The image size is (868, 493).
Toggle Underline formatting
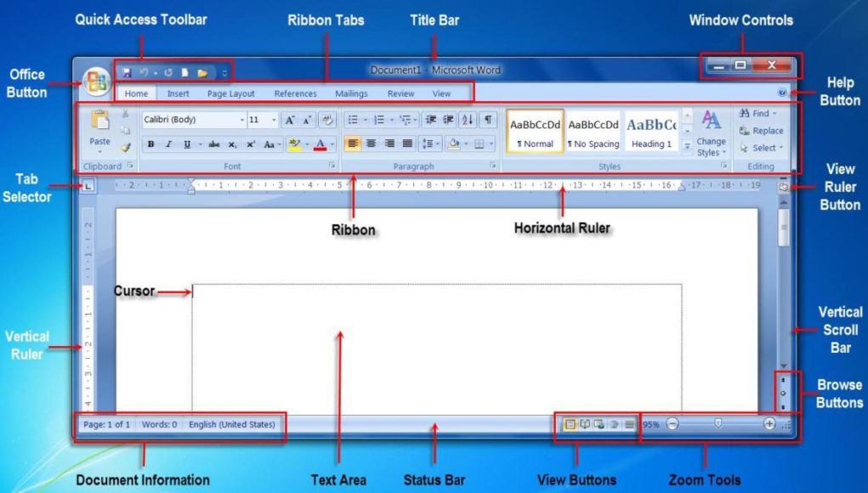(187, 144)
